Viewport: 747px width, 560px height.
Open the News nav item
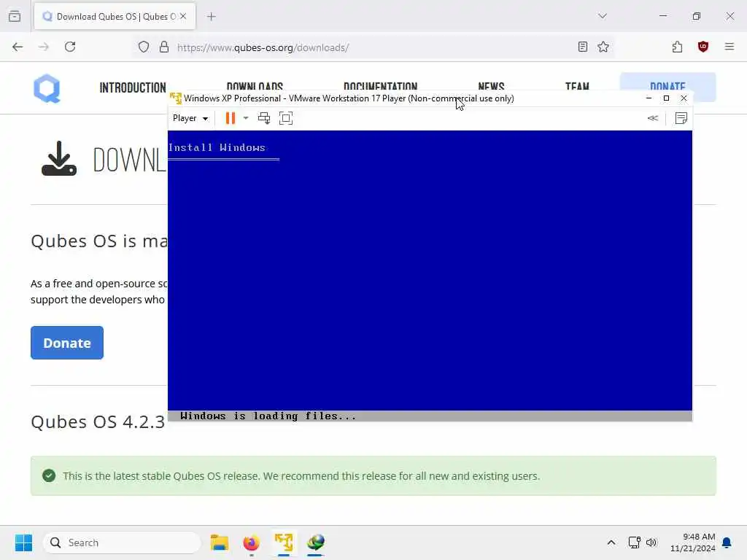click(x=491, y=86)
